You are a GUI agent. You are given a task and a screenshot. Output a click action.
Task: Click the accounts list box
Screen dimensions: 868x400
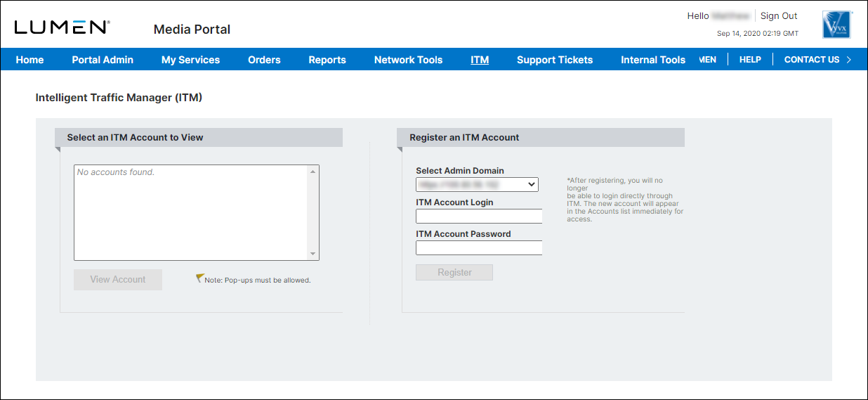point(197,212)
